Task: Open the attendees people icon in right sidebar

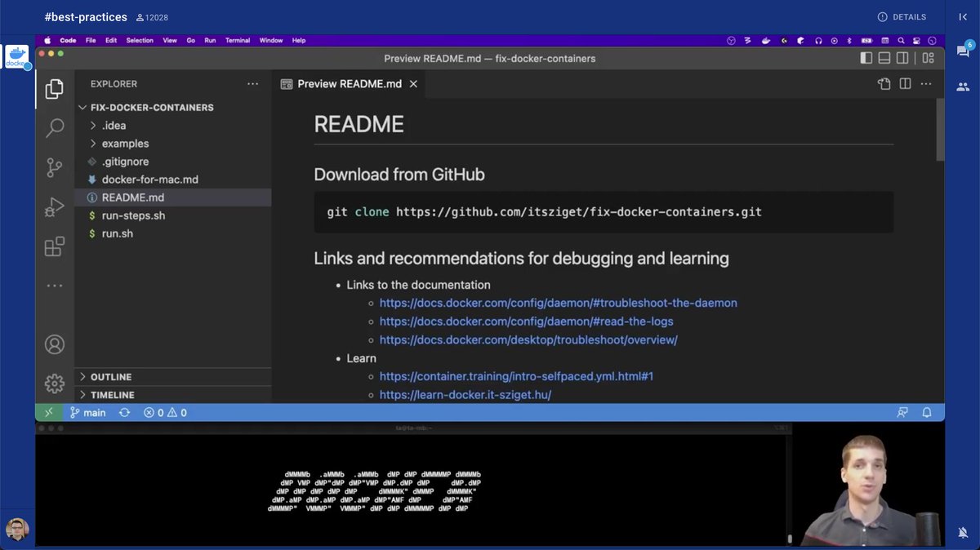Action: coord(963,86)
